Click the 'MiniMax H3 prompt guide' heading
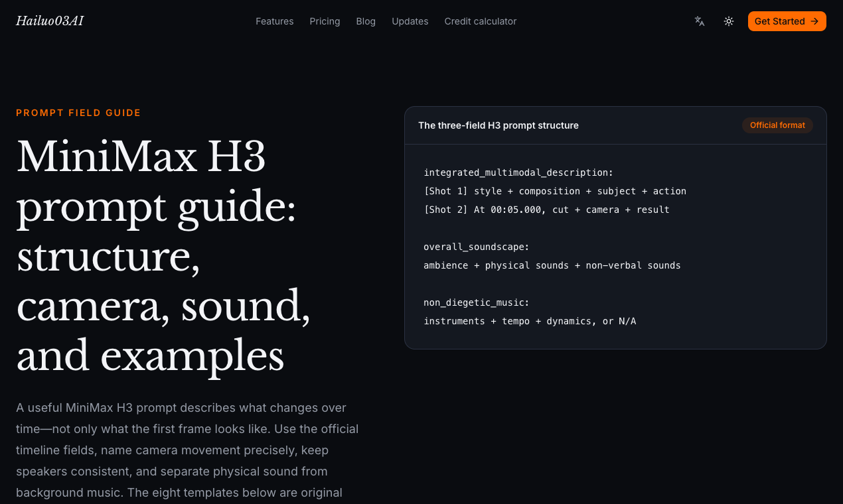This screenshot has width=843, height=504. pyautogui.click(x=163, y=256)
